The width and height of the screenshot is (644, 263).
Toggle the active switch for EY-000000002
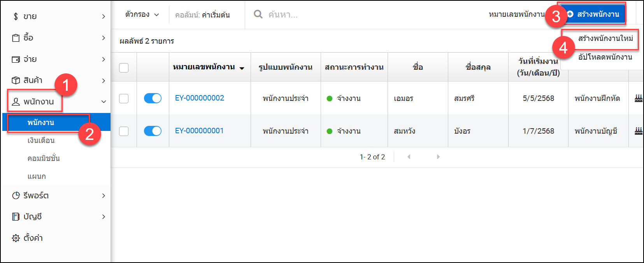point(153,98)
